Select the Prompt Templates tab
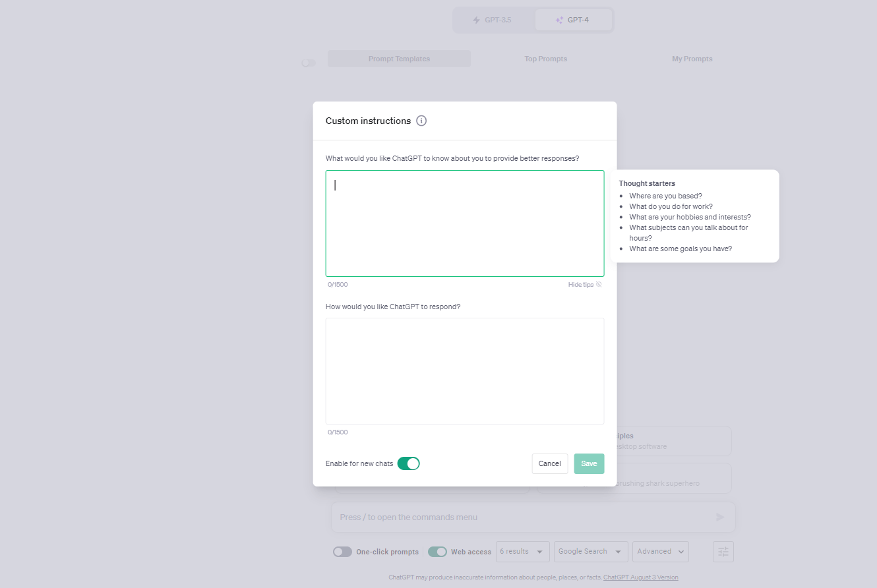Image resolution: width=877 pixels, height=588 pixels. [399, 59]
